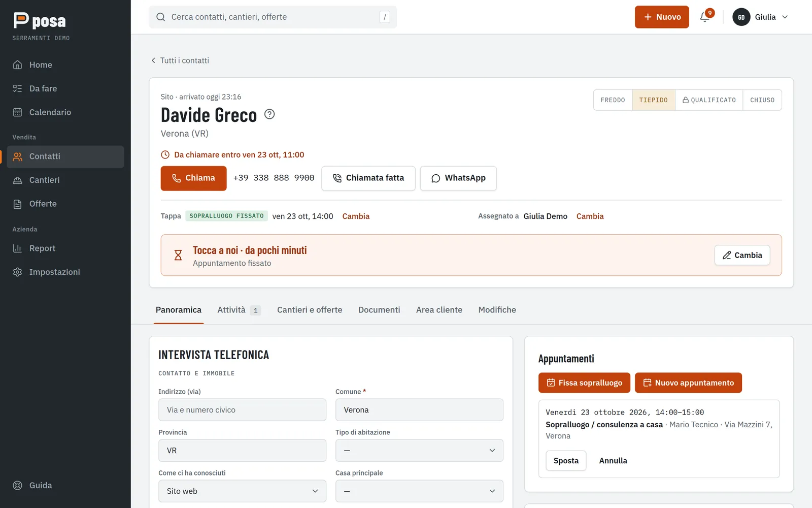This screenshot has height=508, width=812.
Task: Switch to Attività tab
Action: [x=239, y=310]
